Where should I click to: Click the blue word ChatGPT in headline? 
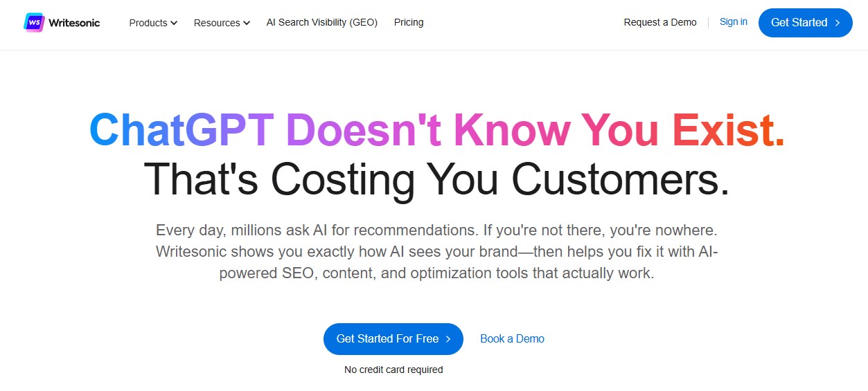pyautogui.click(x=181, y=129)
